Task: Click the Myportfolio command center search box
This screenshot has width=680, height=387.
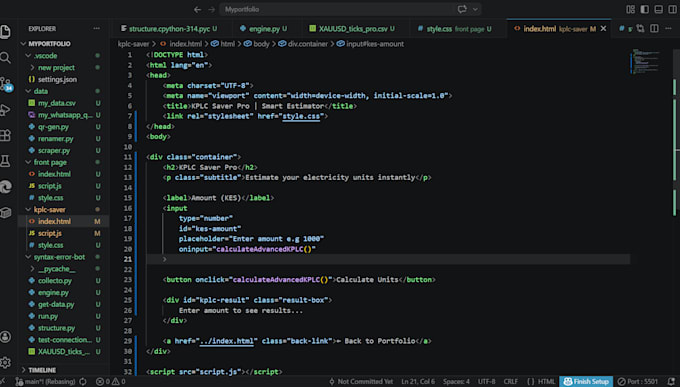Action: tap(337, 9)
